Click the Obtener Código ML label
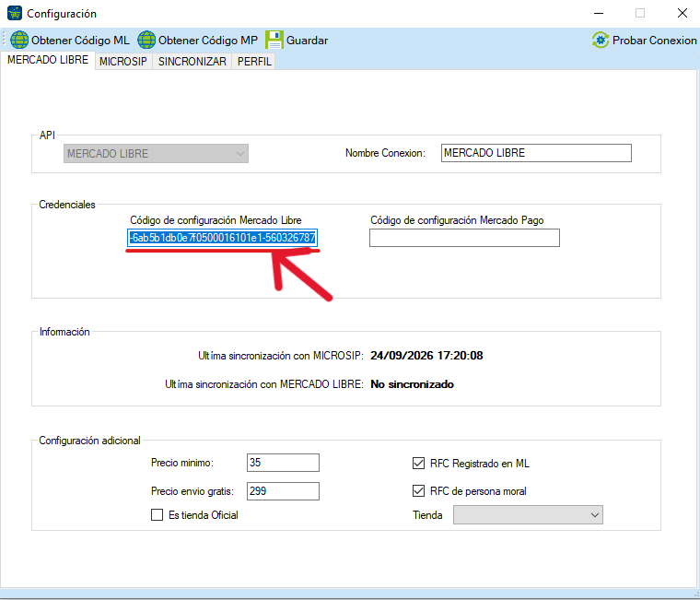Viewport: 700px width, 600px height. (x=80, y=41)
